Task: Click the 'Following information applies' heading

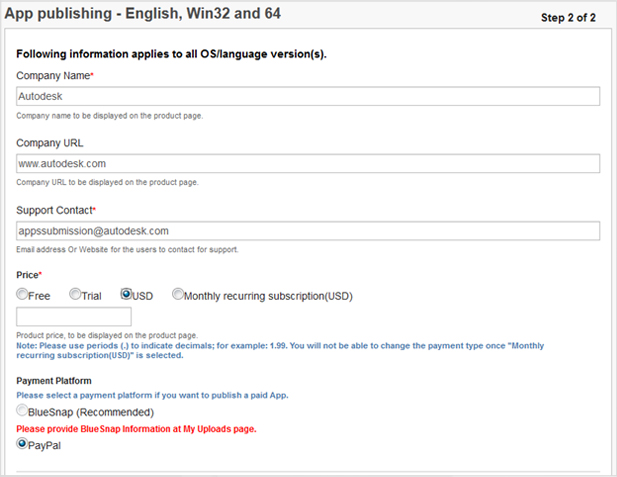Action: pos(171,54)
